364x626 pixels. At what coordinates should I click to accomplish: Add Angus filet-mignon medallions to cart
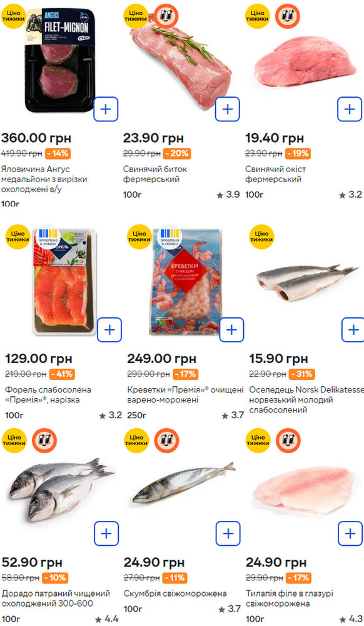tap(106, 109)
